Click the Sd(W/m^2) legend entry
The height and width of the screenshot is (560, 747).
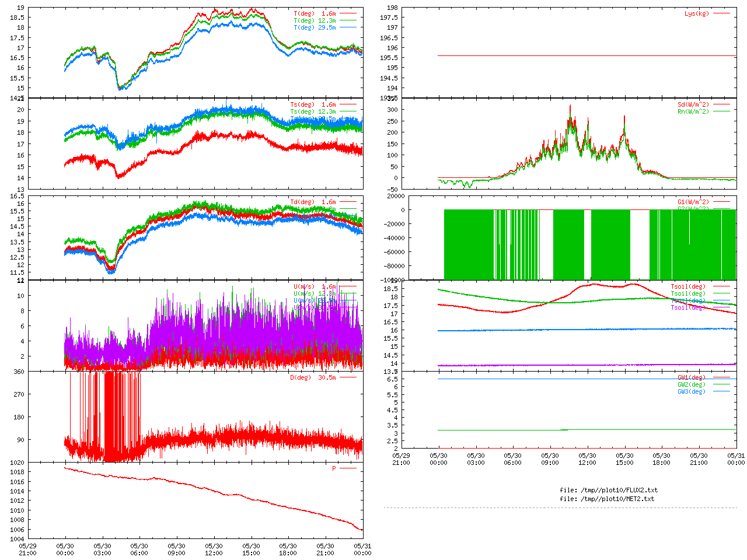pos(693,105)
